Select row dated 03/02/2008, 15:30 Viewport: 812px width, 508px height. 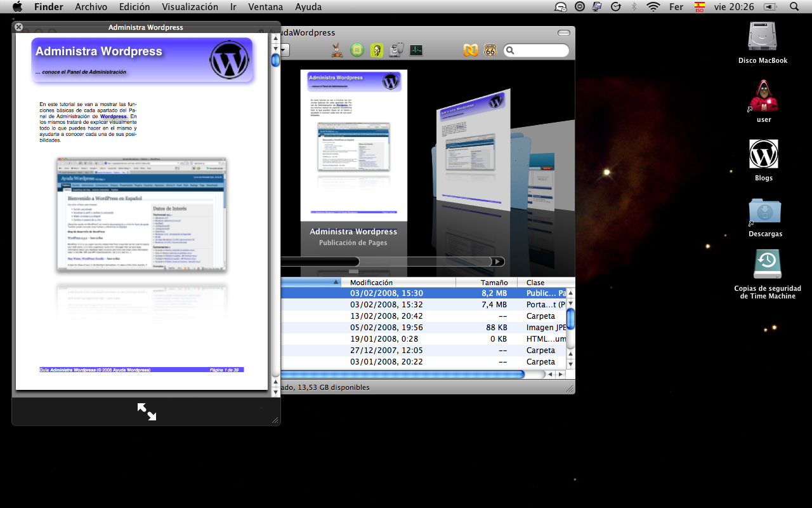(x=423, y=293)
